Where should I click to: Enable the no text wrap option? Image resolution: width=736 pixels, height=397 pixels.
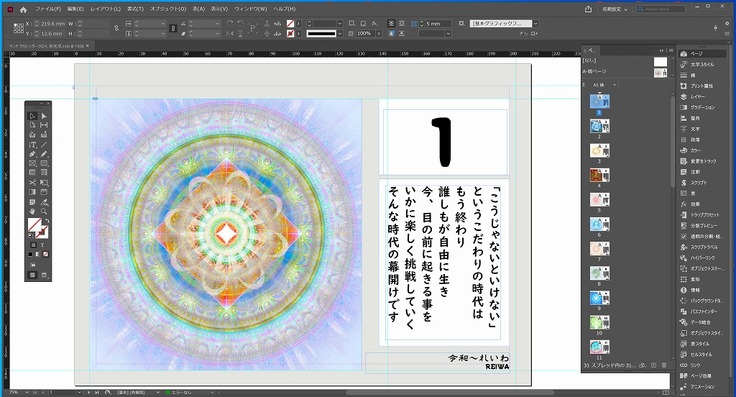[x=391, y=23]
